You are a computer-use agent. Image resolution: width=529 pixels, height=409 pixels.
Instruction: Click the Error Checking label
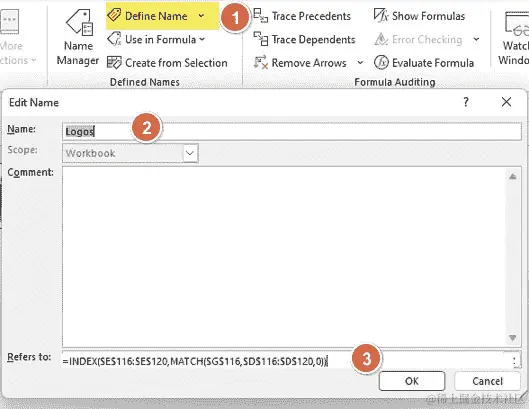tap(427, 39)
